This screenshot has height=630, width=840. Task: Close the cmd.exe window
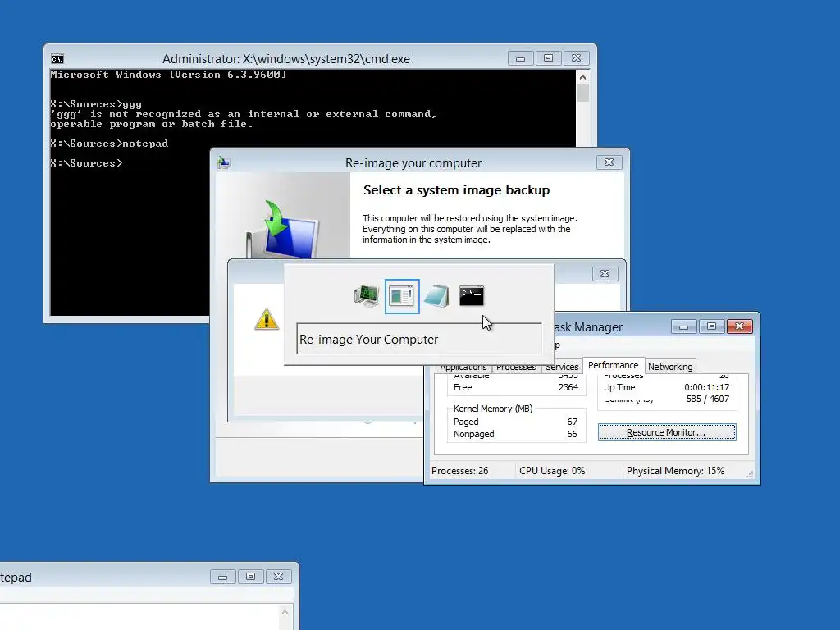[577, 58]
